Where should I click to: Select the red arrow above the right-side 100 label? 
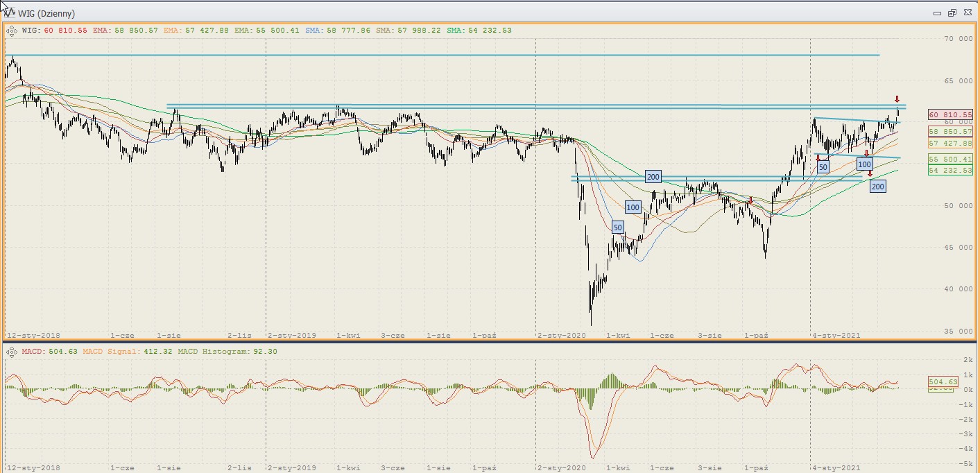(x=866, y=153)
